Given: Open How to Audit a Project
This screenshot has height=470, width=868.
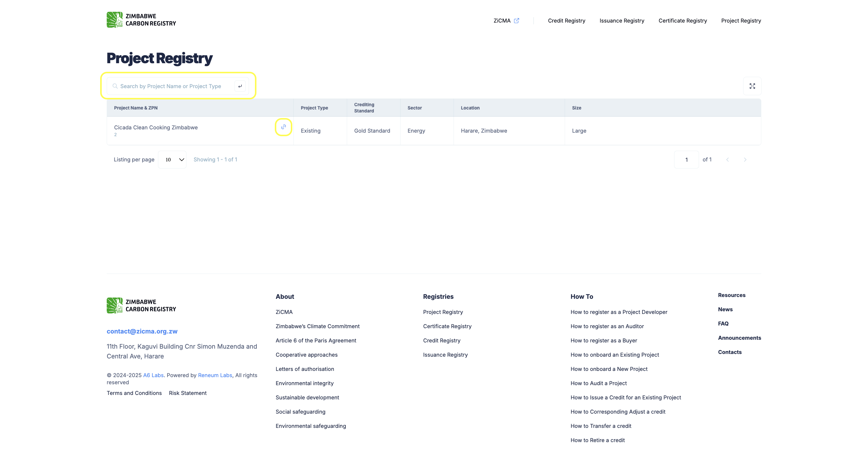Looking at the screenshot, I should pos(599,383).
